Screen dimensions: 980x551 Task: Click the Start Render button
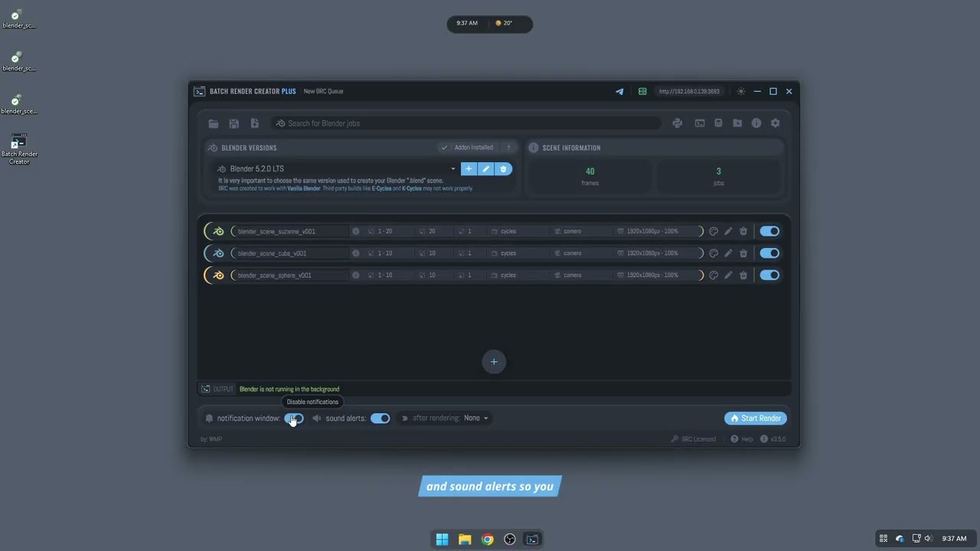756,419
